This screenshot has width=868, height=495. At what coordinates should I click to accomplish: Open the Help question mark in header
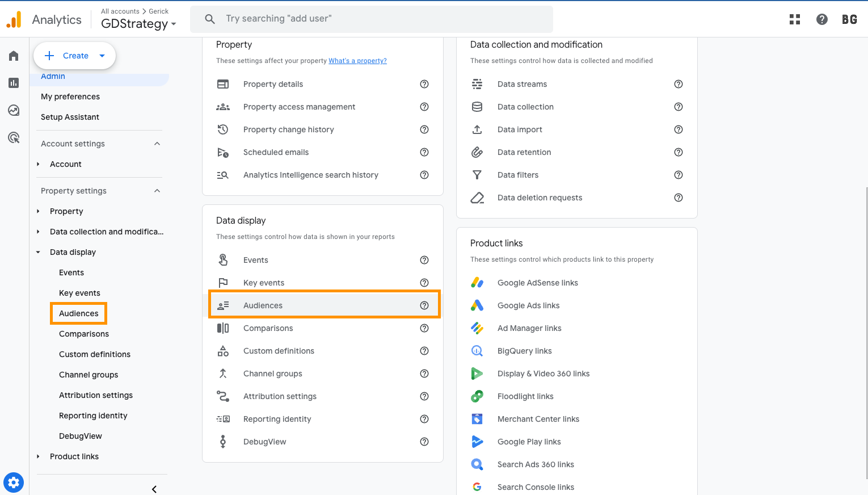(x=822, y=19)
